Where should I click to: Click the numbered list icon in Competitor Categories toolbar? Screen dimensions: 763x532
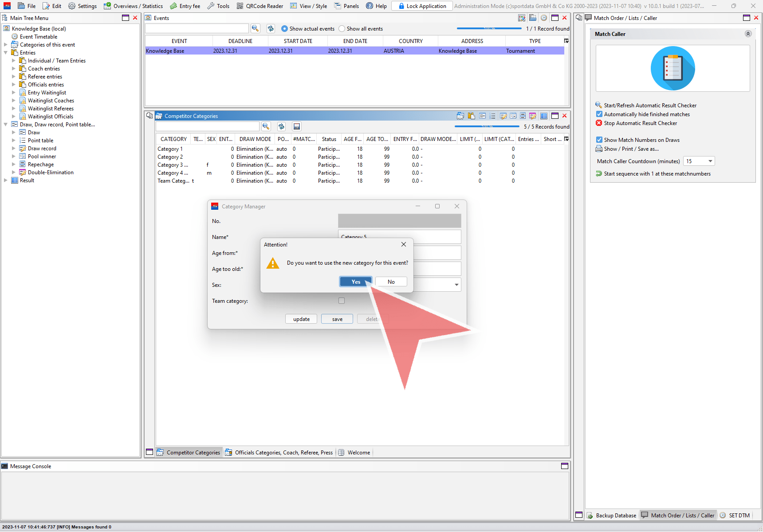click(492, 116)
